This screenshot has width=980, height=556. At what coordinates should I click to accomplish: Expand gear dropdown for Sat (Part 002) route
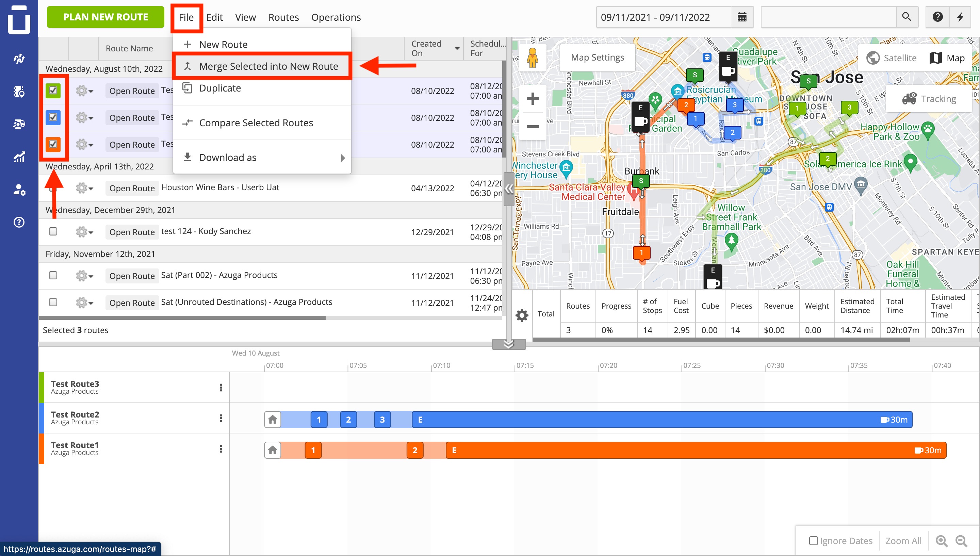pos(84,276)
